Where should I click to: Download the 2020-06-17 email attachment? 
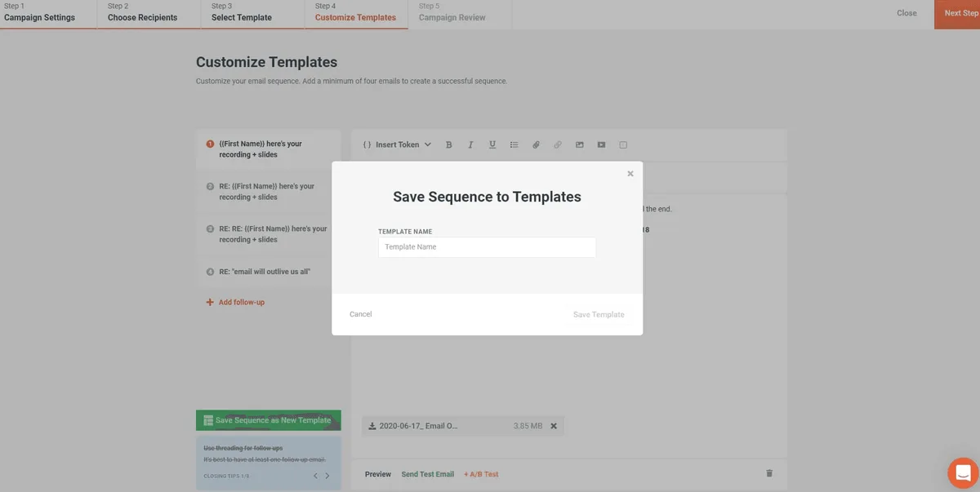370,425
